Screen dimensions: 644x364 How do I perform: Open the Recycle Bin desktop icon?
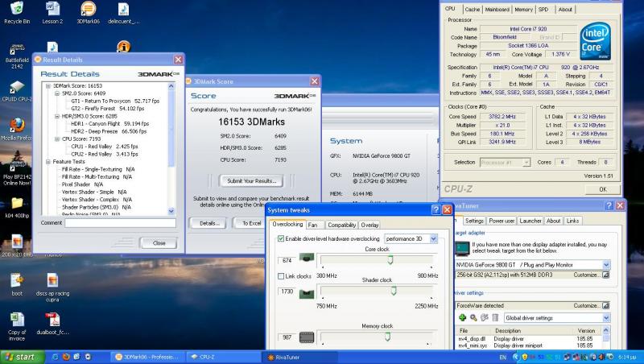coord(17,8)
